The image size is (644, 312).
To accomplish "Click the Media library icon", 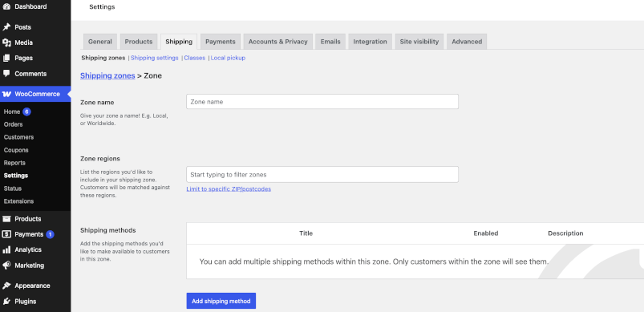I will click(6, 43).
